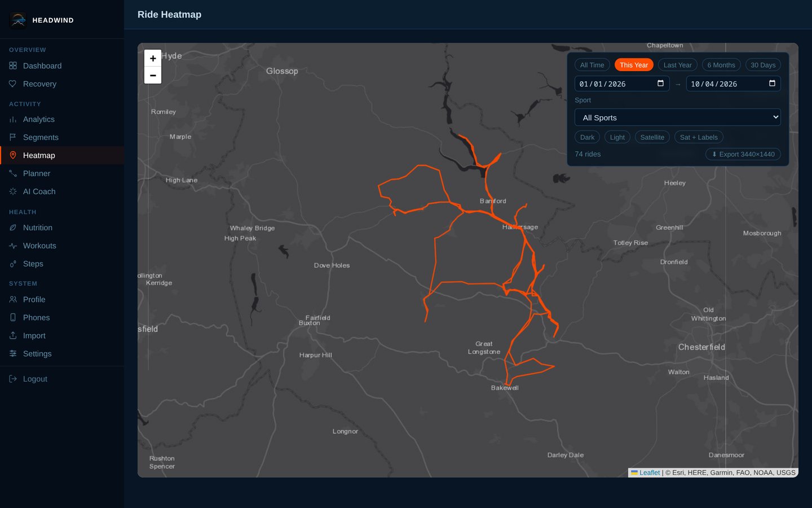Click the Logout arrow icon
The image size is (812, 508).
13,379
